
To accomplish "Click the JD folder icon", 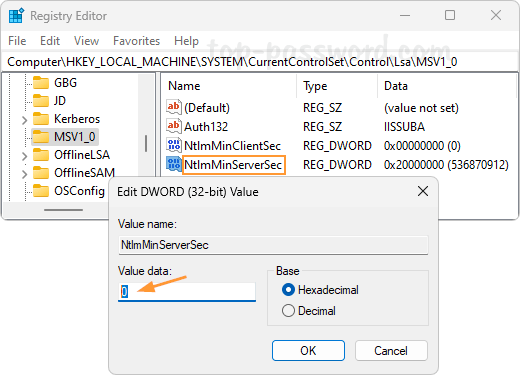I will tap(41, 100).
